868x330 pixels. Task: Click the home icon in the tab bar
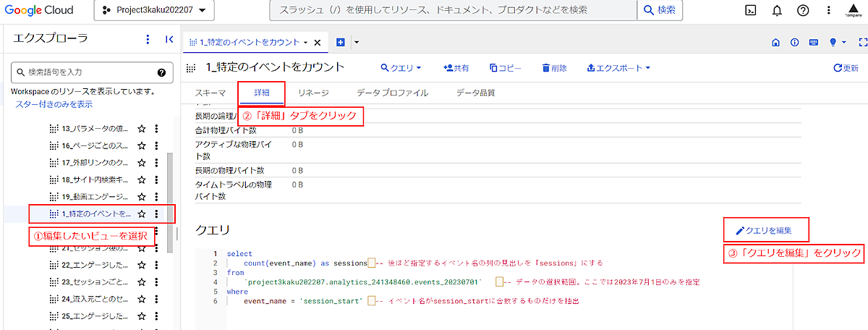pyautogui.click(x=775, y=43)
